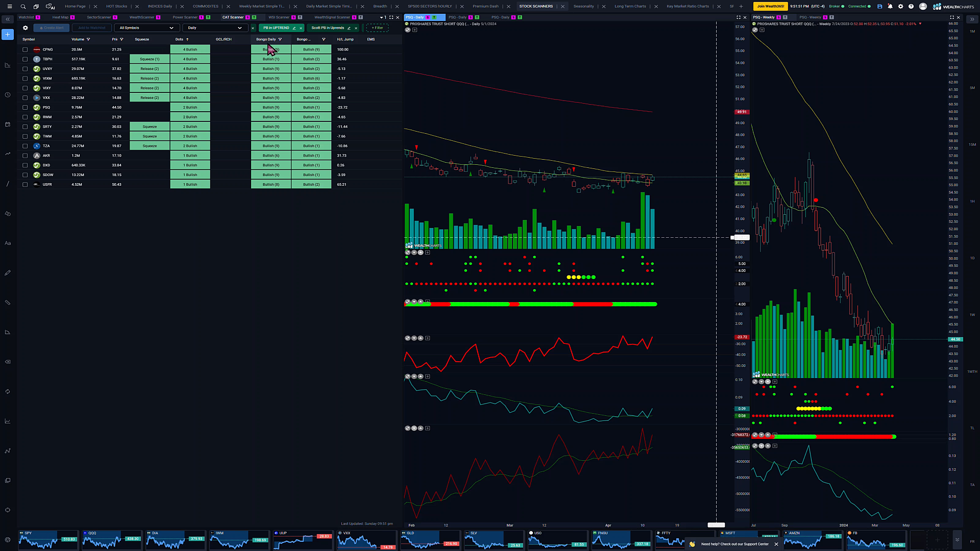Click the blue plus button in left sidebar
The image size is (980, 551).
click(8, 35)
